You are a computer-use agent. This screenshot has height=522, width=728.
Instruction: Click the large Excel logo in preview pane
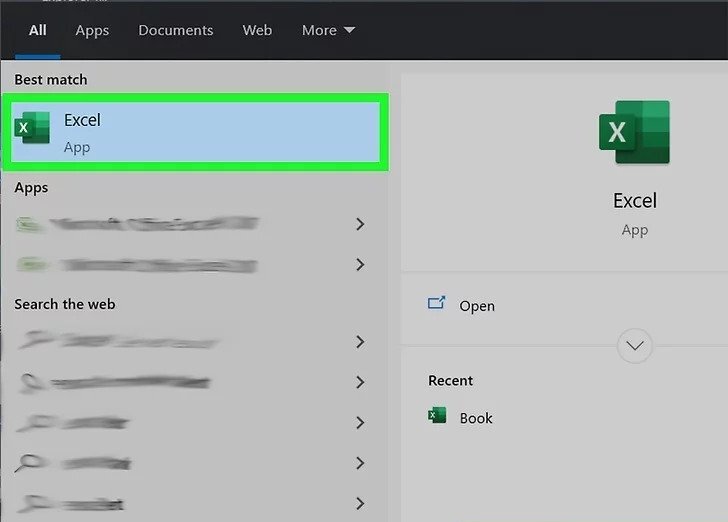tap(634, 132)
